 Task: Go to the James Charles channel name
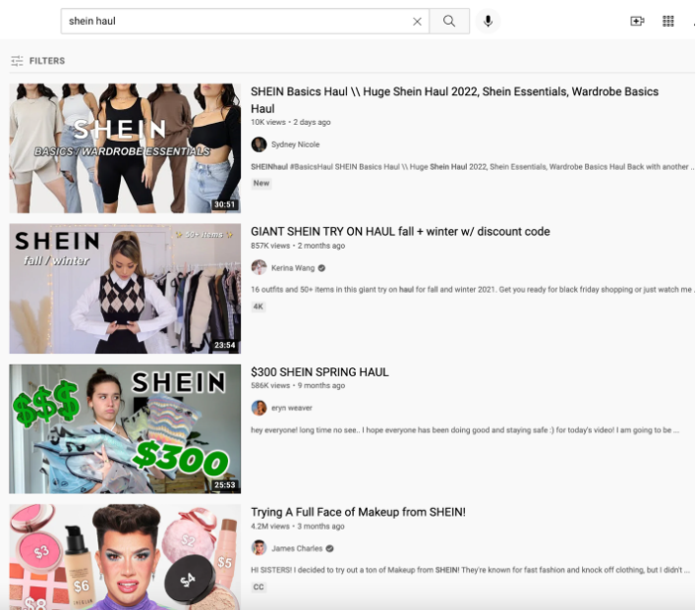coord(295,549)
